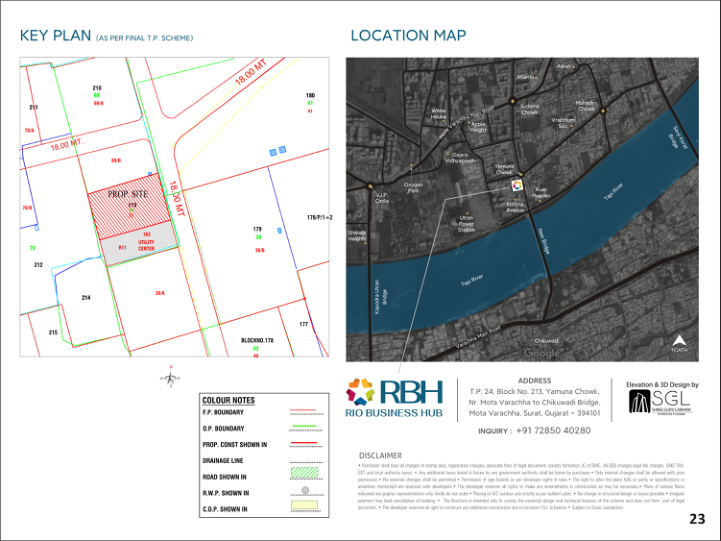Click the red hatched PROP. SITE plot
Viewport: 721px width, 541px height.
(129, 205)
